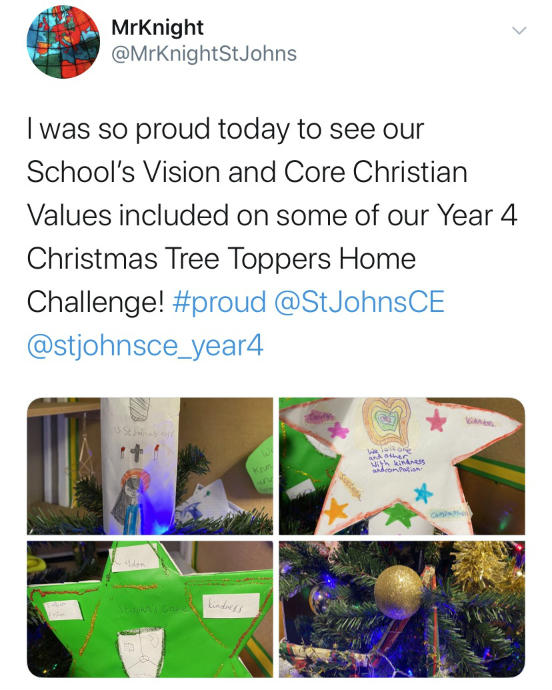Viewport: 552px width, 690px height.
Task: Tap the orange star sticker on the white star
Action: pos(336,510)
